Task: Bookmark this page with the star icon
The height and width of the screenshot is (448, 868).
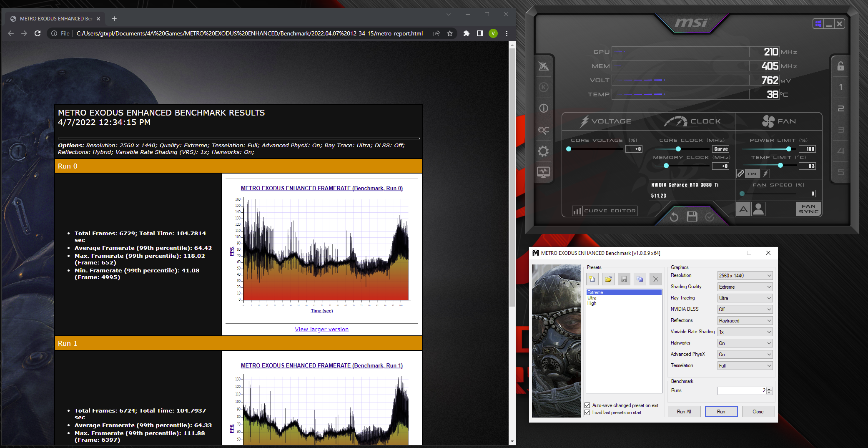Action: point(450,33)
